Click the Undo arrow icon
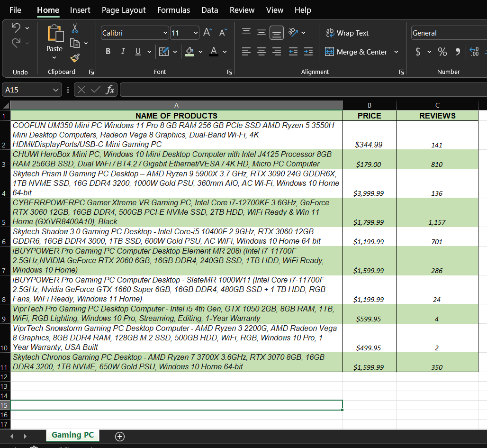Image resolution: width=487 pixels, height=448 pixels. [x=16, y=28]
